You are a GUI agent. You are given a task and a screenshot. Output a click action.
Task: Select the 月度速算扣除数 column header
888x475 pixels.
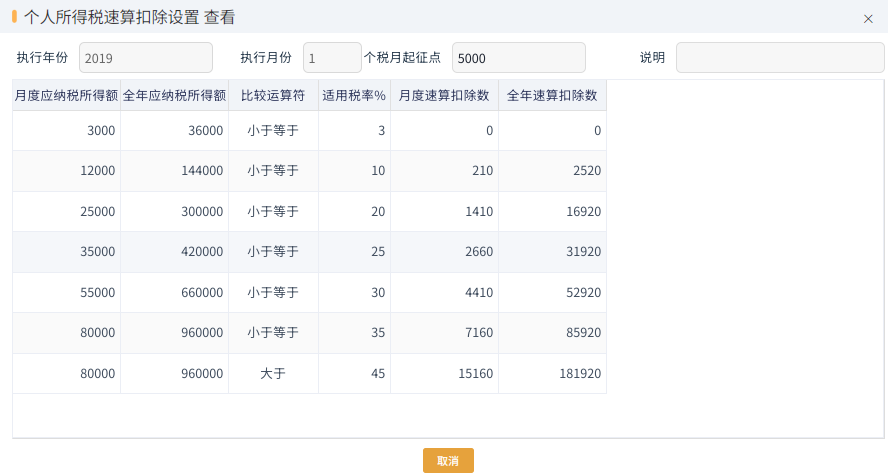click(445, 95)
